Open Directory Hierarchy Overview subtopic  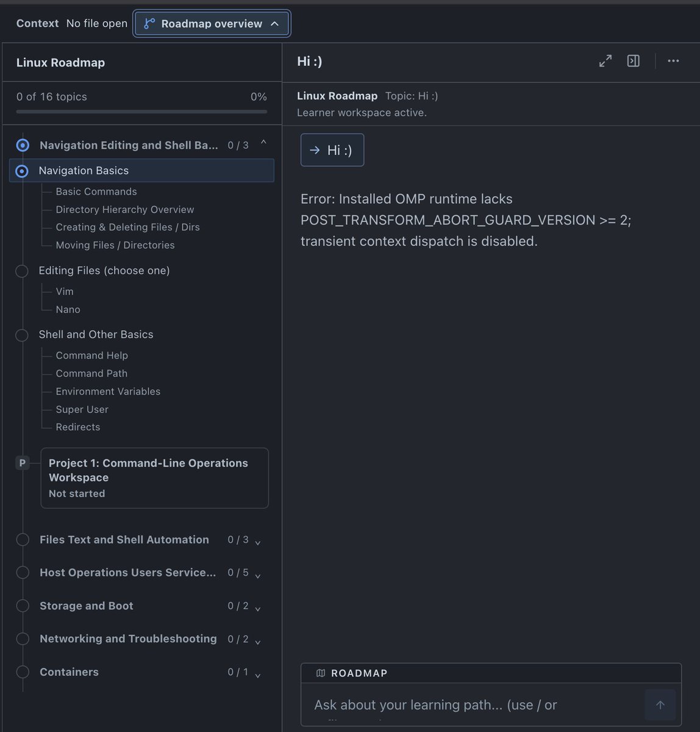(125, 209)
